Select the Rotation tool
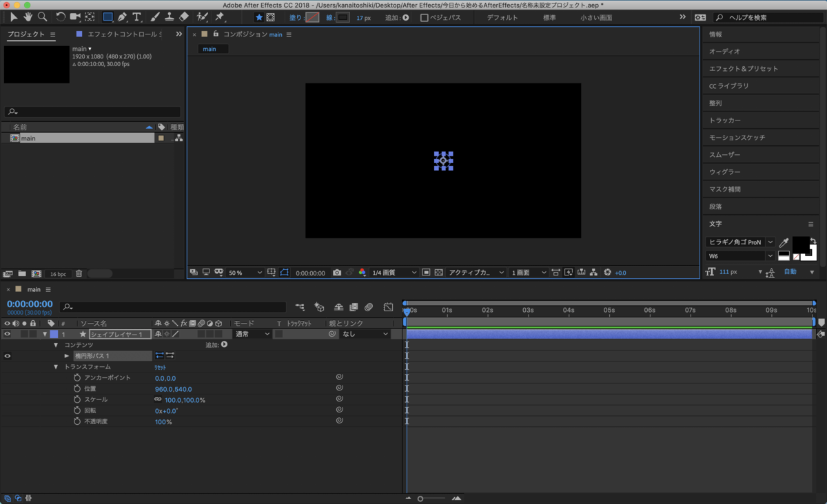This screenshot has width=827, height=504. (61, 17)
